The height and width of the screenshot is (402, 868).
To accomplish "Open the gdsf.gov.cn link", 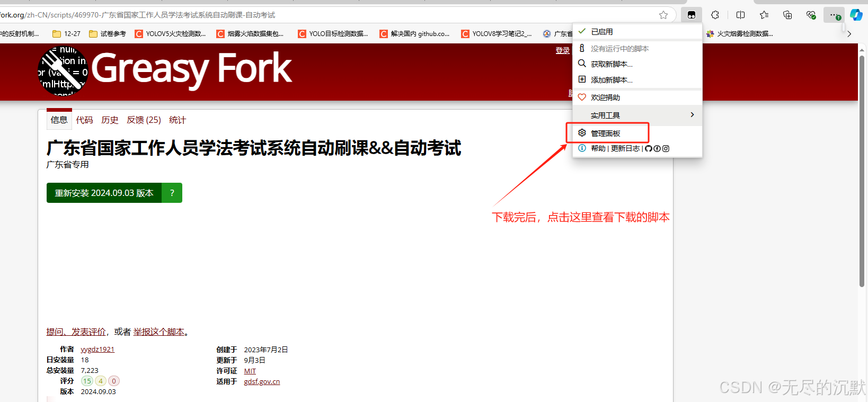I will point(262,381).
